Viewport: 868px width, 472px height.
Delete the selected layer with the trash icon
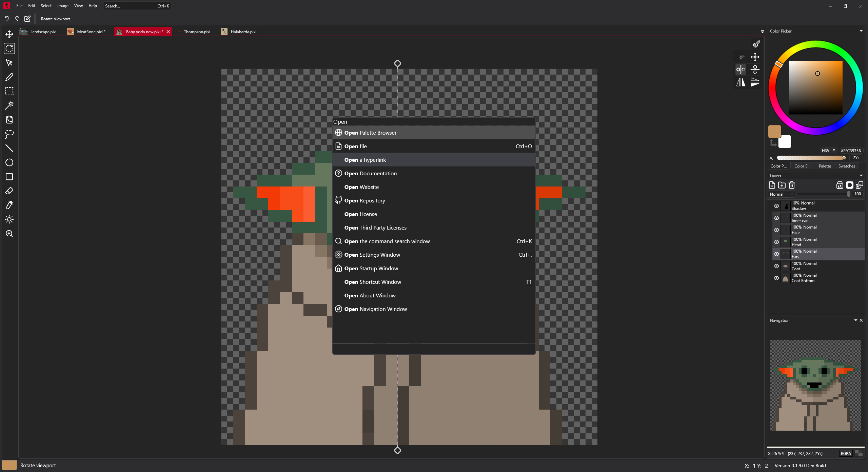pyautogui.click(x=792, y=185)
